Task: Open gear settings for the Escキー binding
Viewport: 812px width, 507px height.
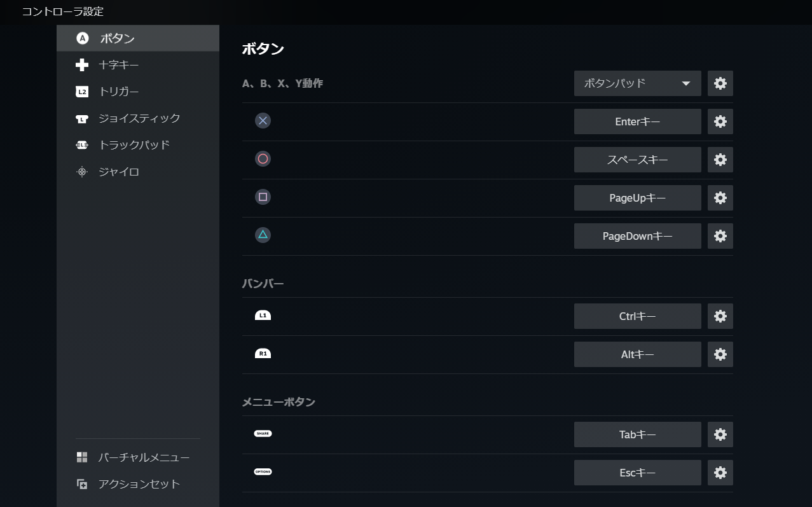Action: click(x=720, y=473)
